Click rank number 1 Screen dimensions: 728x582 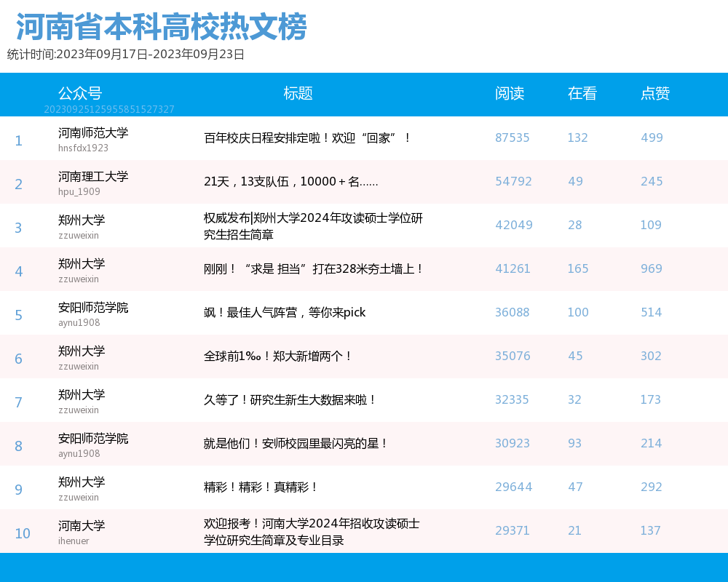(x=19, y=140)
